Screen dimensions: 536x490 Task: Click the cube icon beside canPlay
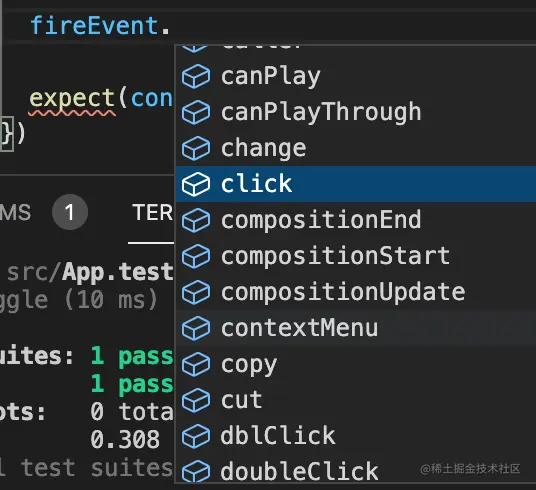pos(196,76)
